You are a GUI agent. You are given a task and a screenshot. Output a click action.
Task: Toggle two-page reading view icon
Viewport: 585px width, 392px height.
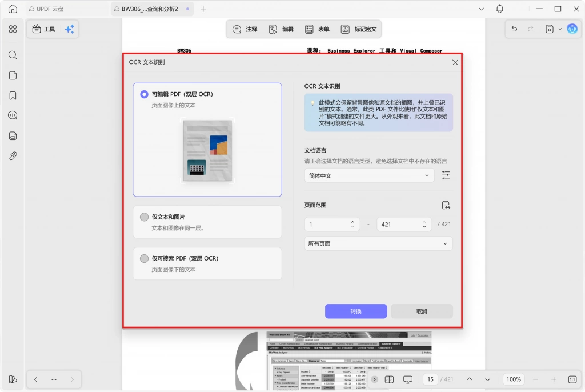(389, 379)
